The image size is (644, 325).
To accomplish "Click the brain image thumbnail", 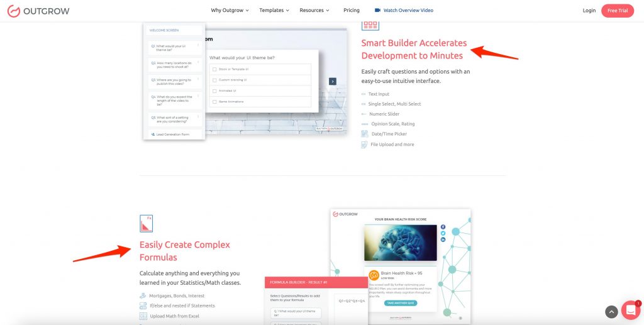I will tap(400, 243).
